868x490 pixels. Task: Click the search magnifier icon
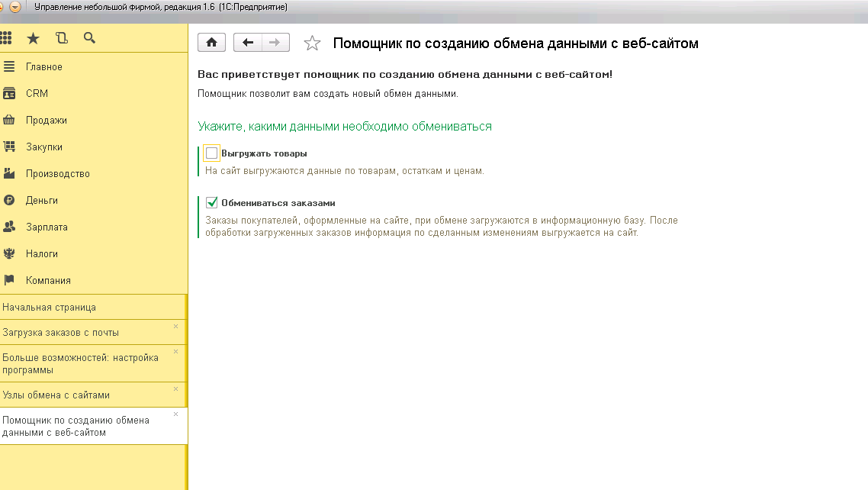[x=89, y=37]
